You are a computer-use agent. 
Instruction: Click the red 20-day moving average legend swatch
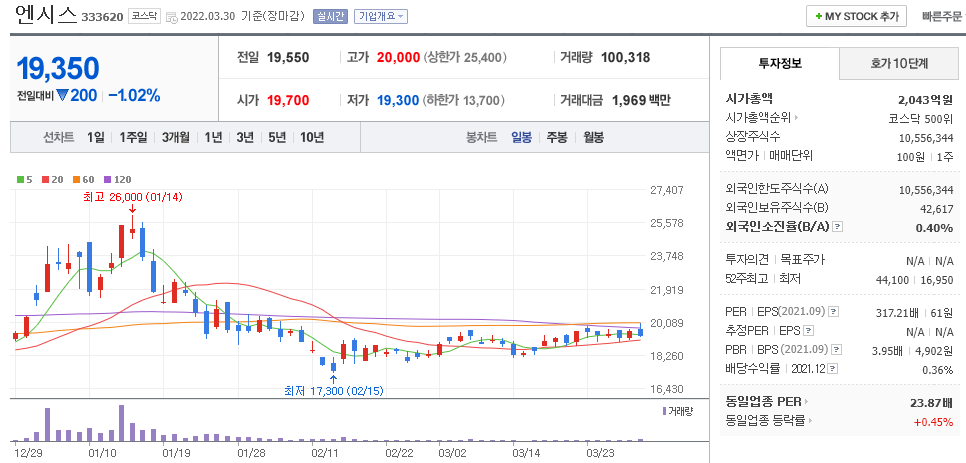(x=45, y=180)
